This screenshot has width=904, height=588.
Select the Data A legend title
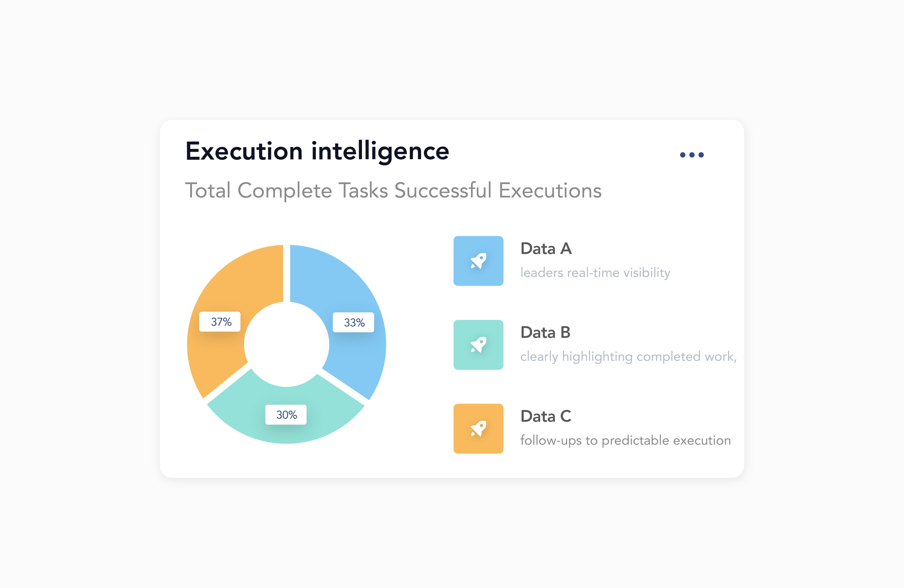(546, 249)
